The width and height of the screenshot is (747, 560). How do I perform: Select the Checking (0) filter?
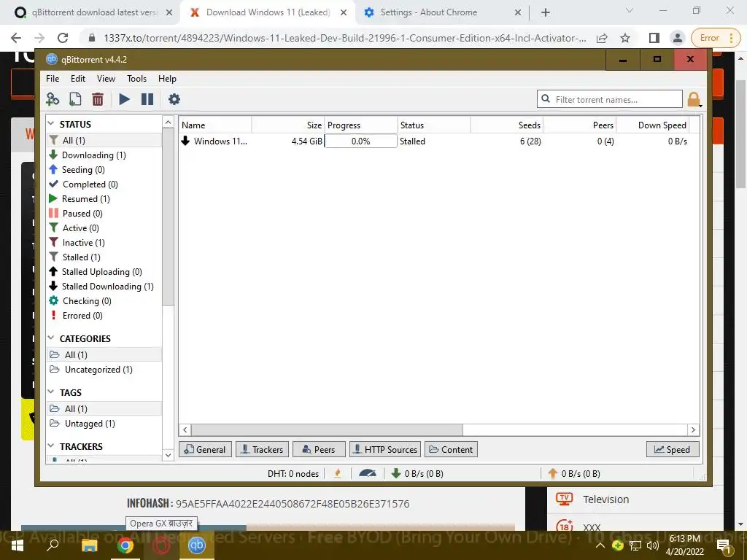point(104,301)
